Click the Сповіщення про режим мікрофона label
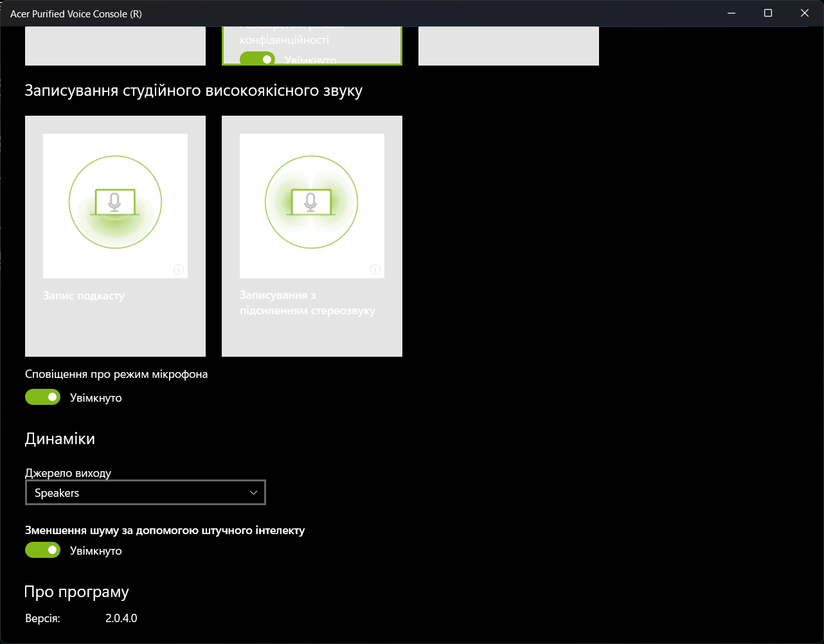 (116, 374)
